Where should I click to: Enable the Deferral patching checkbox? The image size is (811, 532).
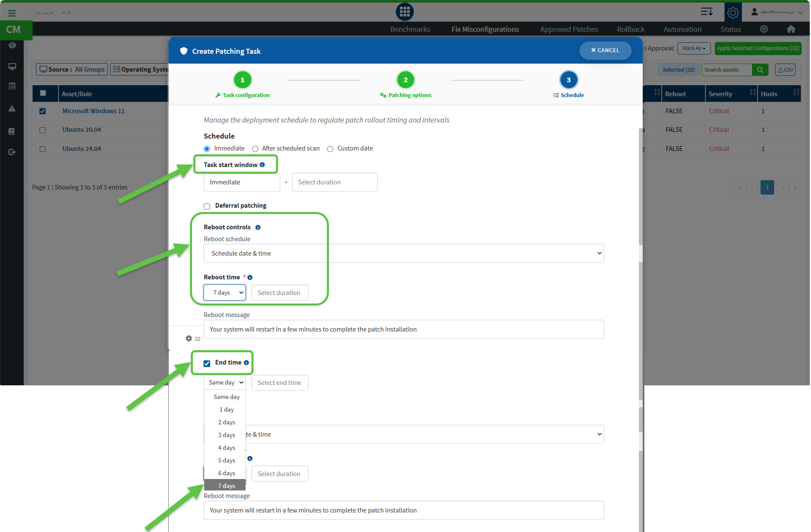tap(207, 206)
